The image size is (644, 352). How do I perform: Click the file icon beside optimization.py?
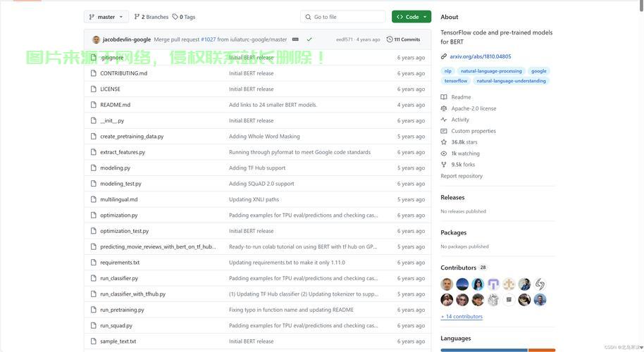coord(93,215)
